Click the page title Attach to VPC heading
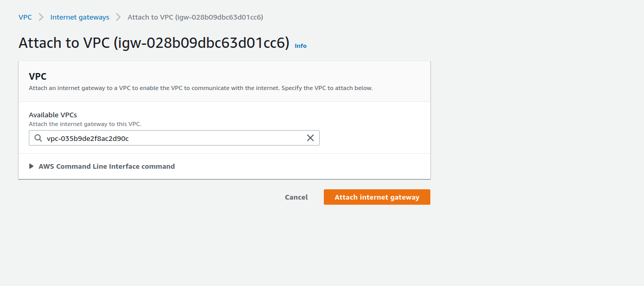Screen dimensions: 644x286 [64, 43]
